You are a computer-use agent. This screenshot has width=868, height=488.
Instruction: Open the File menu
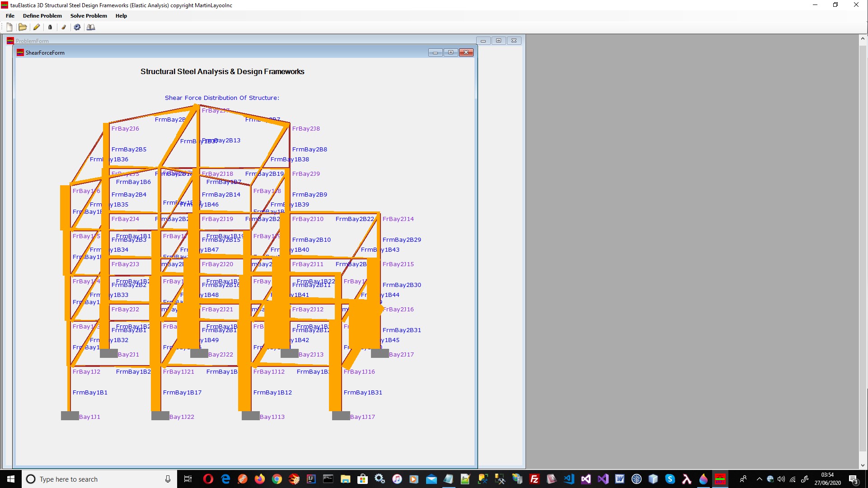pos(10,16)
